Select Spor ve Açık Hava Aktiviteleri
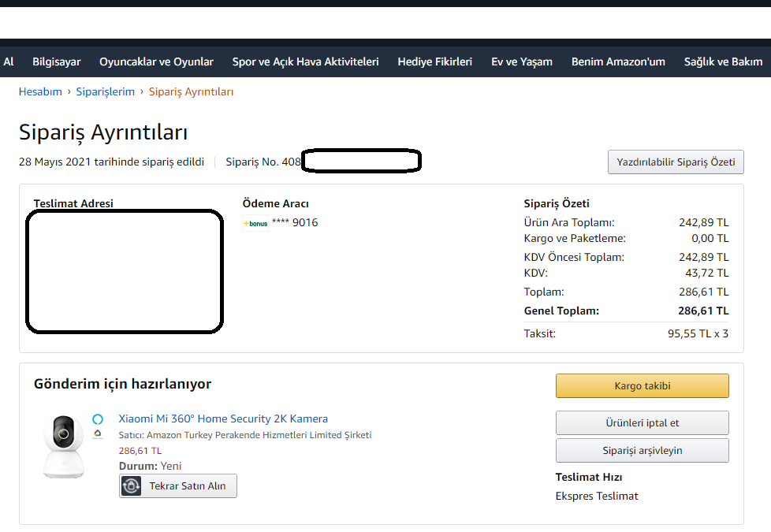771x532 pixels. [305, 61]
